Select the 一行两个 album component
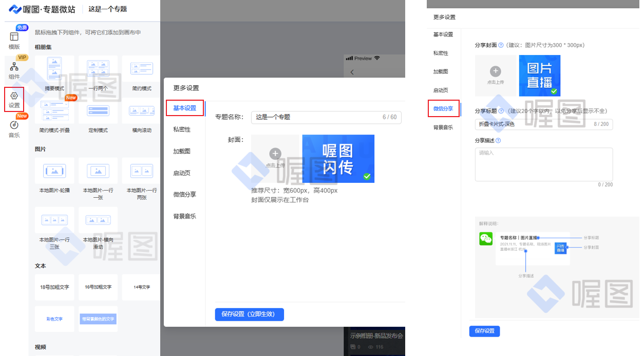 98,74
